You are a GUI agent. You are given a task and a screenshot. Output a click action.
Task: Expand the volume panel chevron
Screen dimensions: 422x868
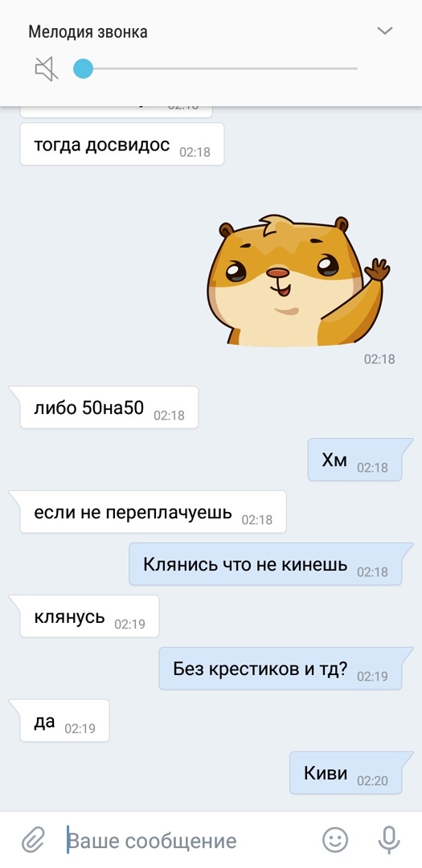click(x=385, y=31)
